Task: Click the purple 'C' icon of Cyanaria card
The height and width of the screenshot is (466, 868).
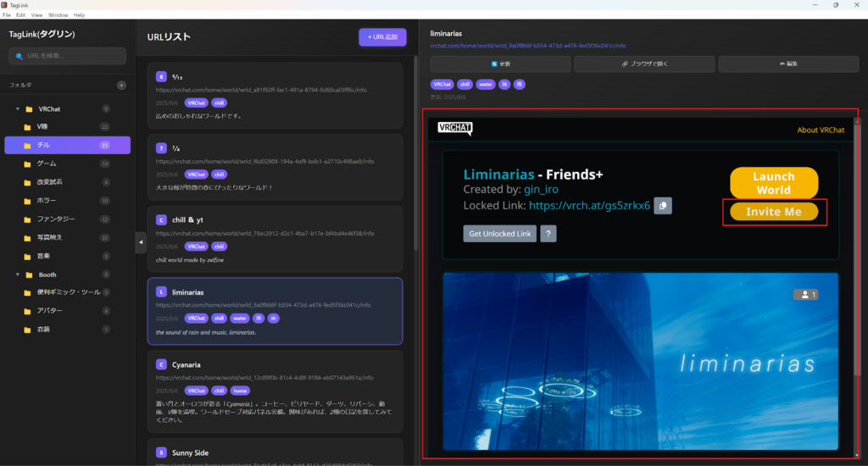Action: tap(161, 364)
